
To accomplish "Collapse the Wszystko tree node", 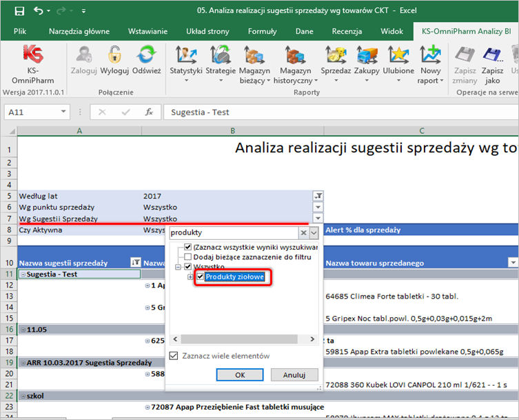I will pyautogui.click(x=178, y=267).
